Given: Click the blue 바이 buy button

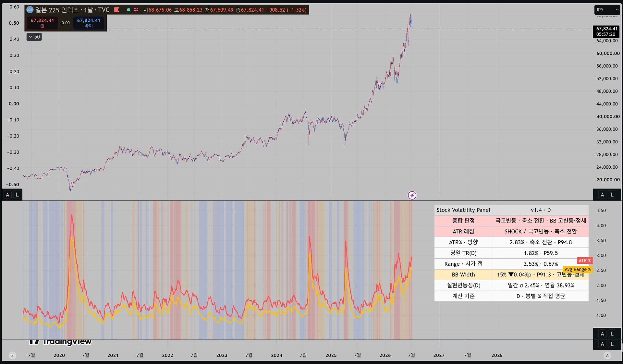Looking at the screenshot, I should tap(89, 23).
